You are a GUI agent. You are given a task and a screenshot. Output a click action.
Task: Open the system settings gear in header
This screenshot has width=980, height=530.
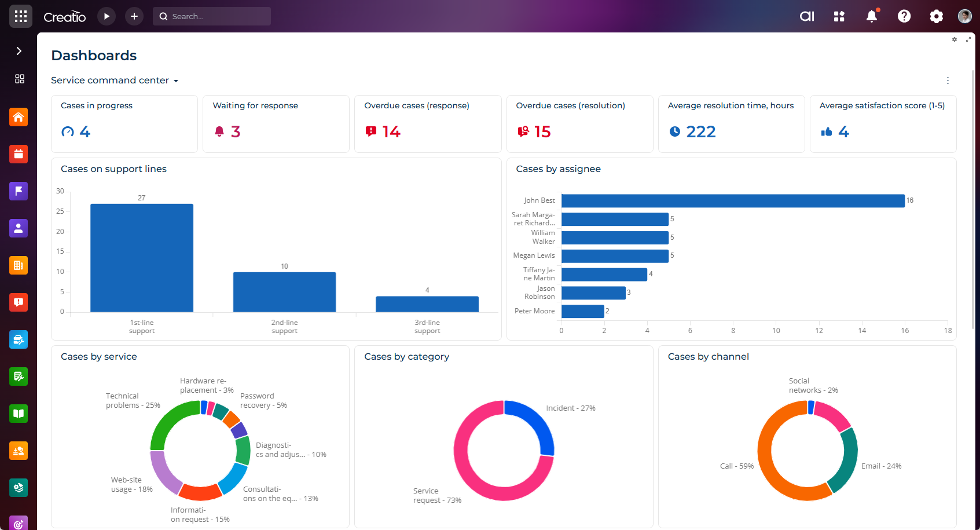coord(936,16)
